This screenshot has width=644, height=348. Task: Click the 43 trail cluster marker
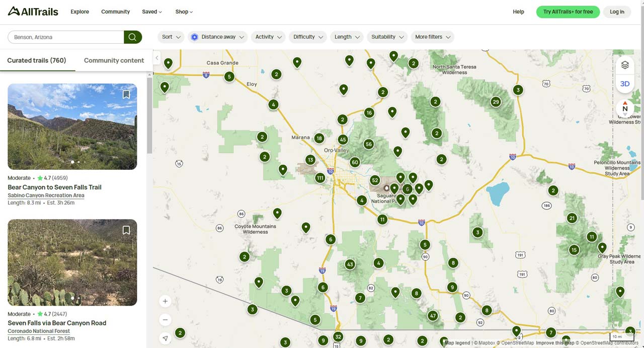[350, 264]
